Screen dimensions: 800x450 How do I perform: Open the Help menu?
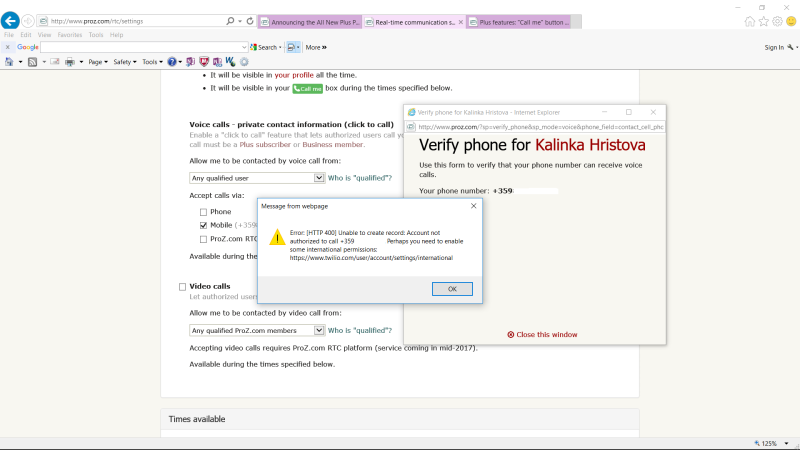tap(116, 35)
